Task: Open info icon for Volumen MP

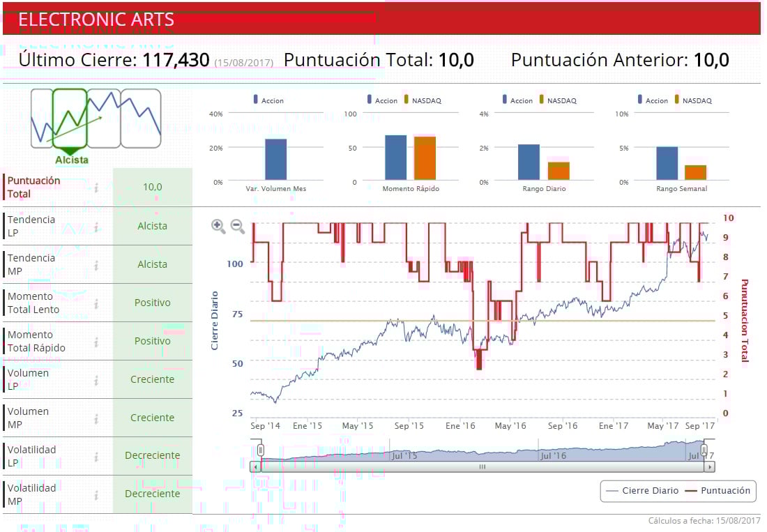Action: click(96, 418)
